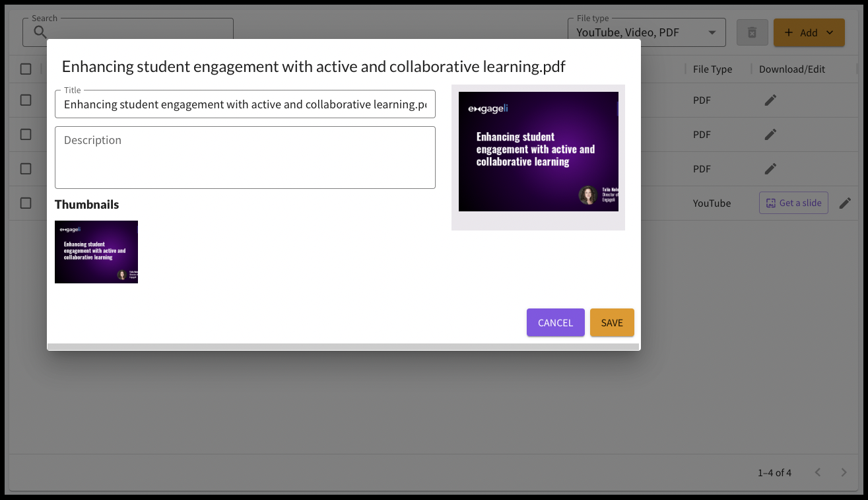This screenshot has width=868, height=500.
Task: Check the third row checkbox
Action: [26, 168]
